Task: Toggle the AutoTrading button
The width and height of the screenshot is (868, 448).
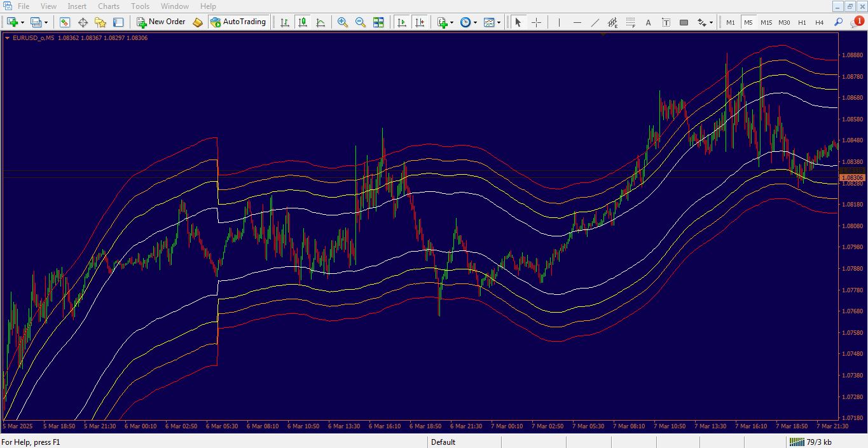Action: click(238, 22)
